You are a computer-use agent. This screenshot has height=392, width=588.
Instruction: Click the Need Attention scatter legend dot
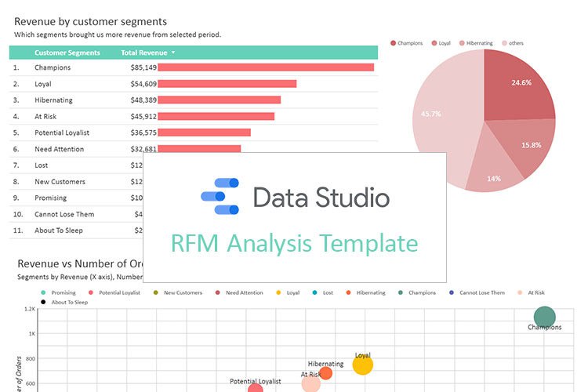217,292
